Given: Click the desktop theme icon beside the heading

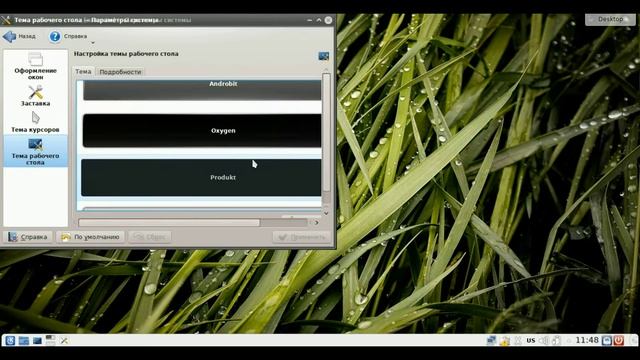Looking at the screenshot, I should click(x=324, y=56).
